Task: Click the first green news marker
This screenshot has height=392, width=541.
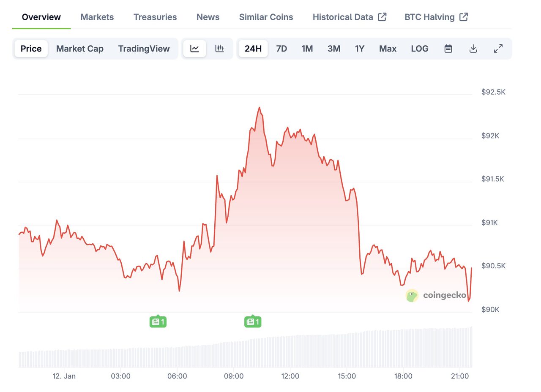Action: point(158,322)
